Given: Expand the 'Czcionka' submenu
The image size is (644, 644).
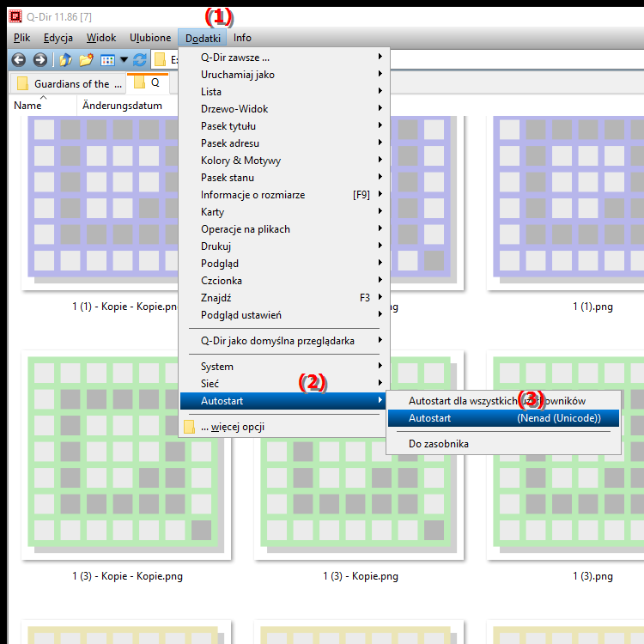Looking at the screenshot, I should click(284, 281).
